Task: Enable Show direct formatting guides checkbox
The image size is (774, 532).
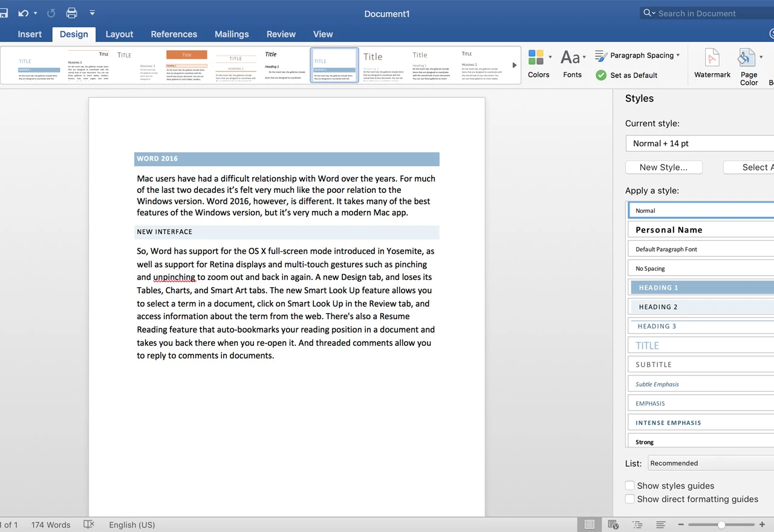Action: coord(629,499)
